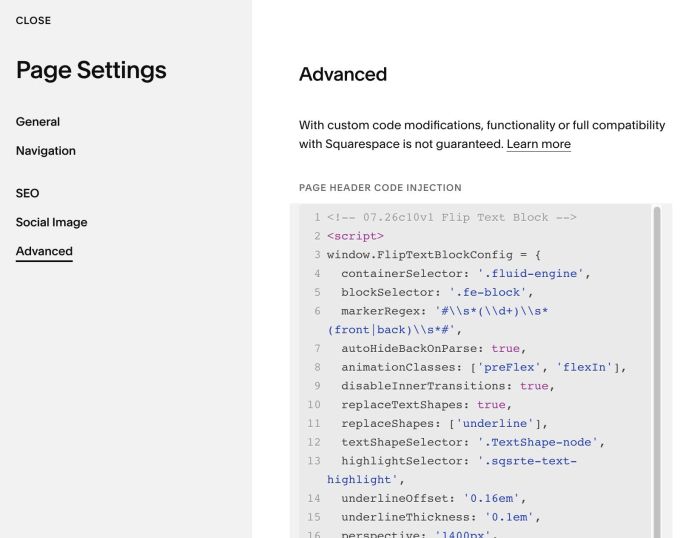Switch to the SEO tab
Viewport: 700px width, 538px height.
(27, 193)
